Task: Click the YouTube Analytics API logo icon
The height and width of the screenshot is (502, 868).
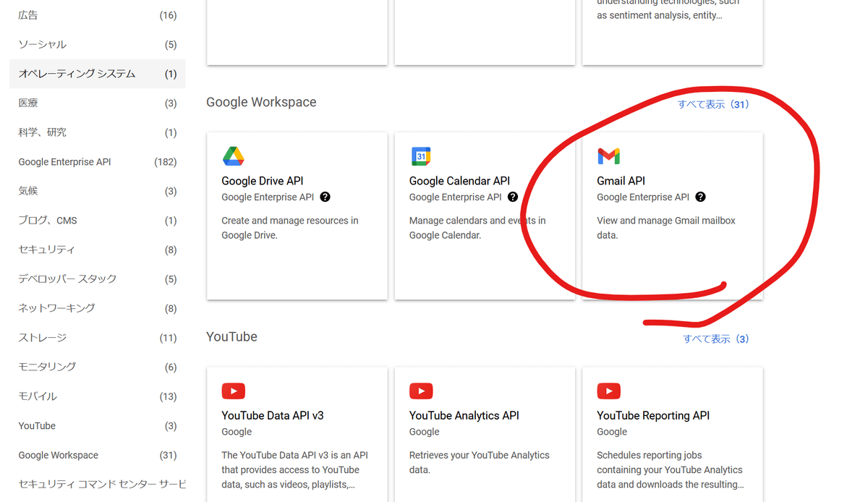Action: pyautogui.click(x=421, y=391)
